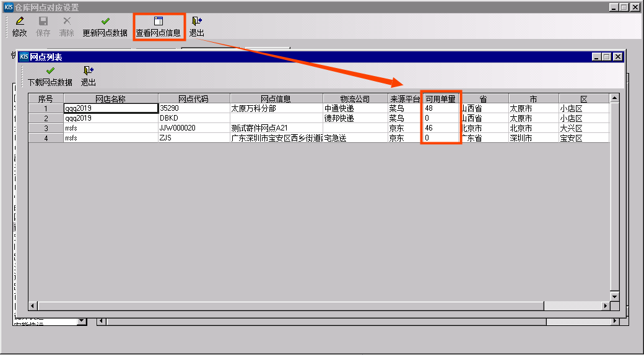The image size is (644, 355).
Task: Click the 测试寄件网点A21 cell
Action: (276, 128)
